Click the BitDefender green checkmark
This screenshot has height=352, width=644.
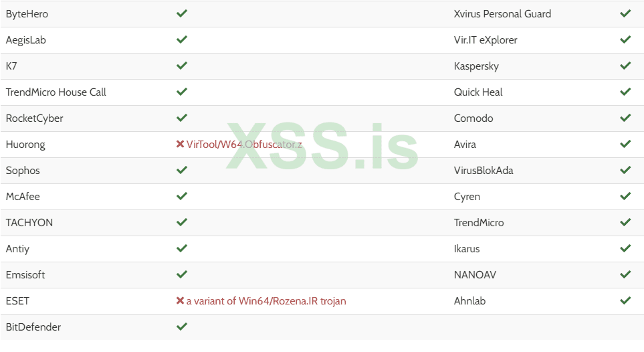pyautogui.click(x=181, y=327)
